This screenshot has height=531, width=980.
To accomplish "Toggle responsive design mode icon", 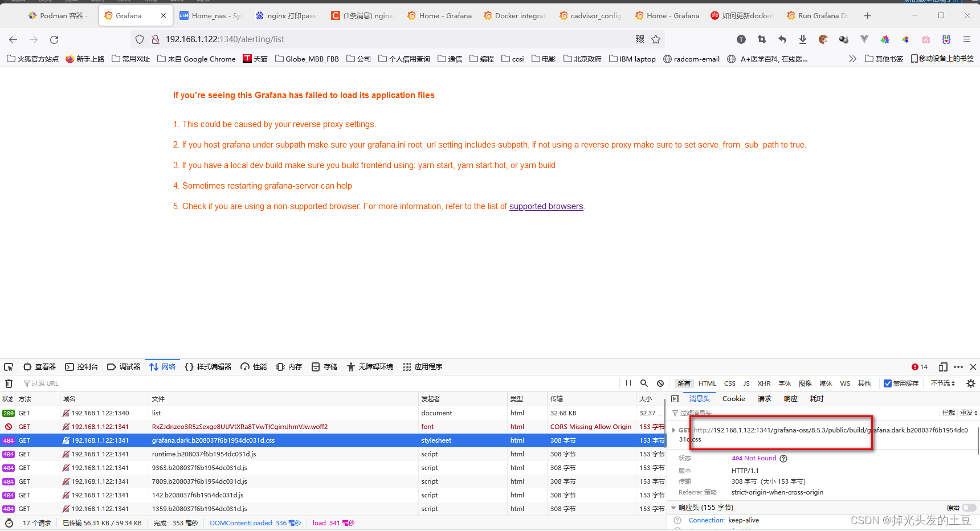I will coord(943,367).
